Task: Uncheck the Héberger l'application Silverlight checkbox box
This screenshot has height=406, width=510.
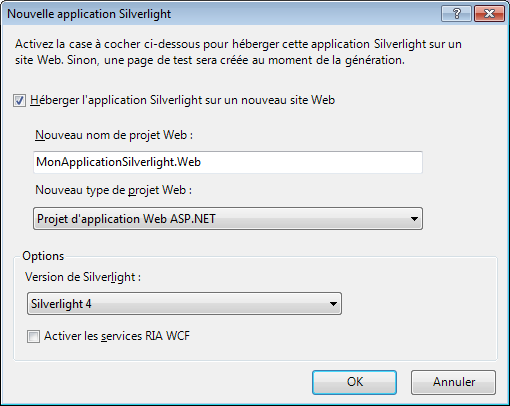Action: (x=19, y=100)
